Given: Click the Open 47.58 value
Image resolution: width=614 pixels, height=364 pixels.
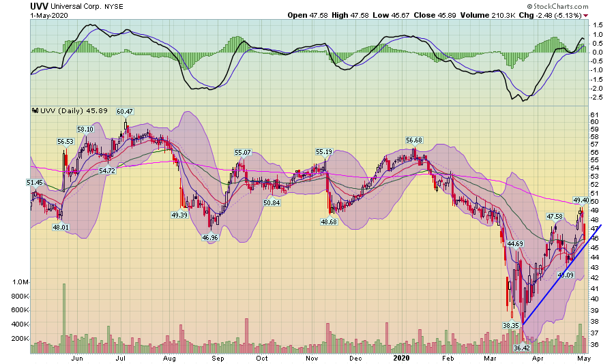Looking at the screenshot, I should [x=308, y=15].
